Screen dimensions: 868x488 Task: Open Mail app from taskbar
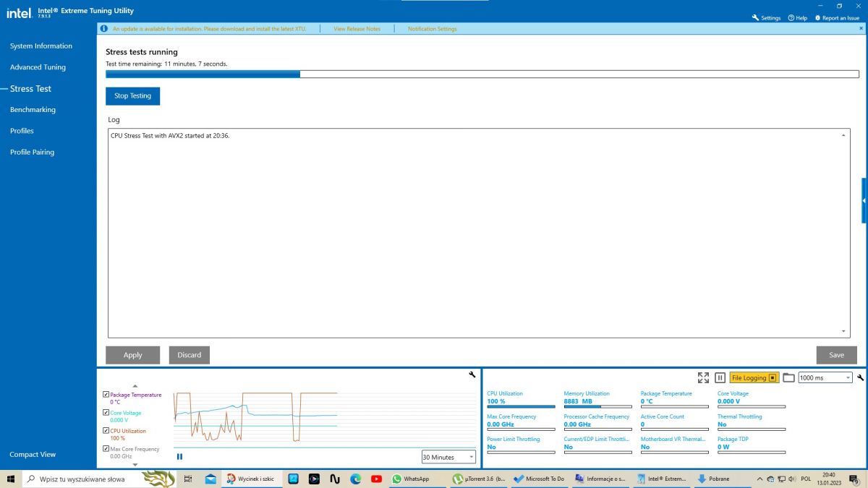point(210,479)
